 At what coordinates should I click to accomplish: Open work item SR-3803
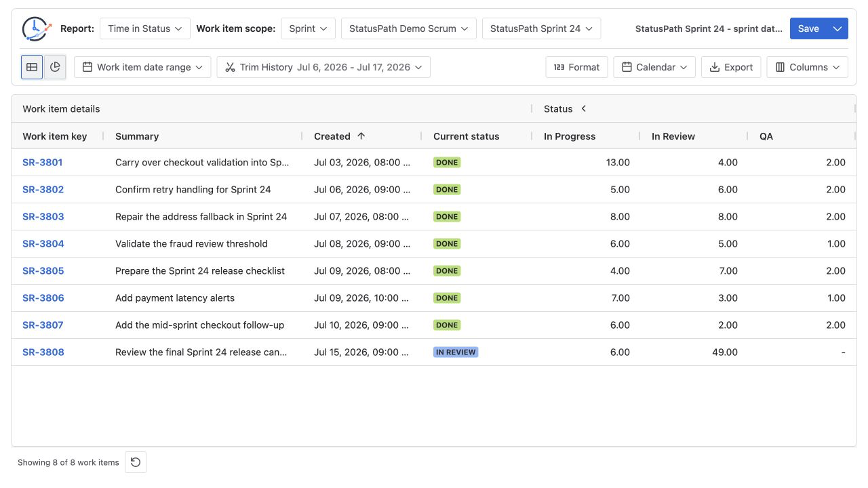coord(43,217)
